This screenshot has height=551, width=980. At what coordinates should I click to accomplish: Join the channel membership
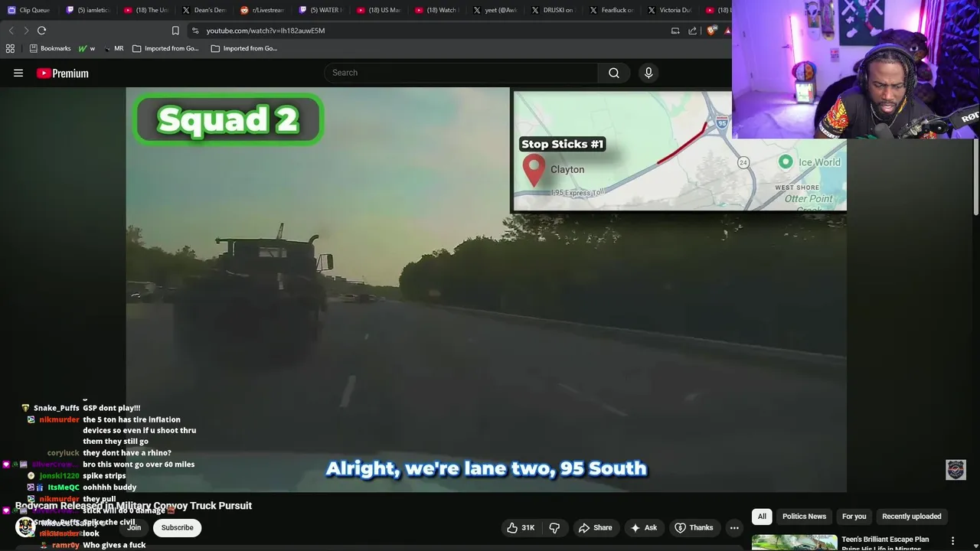tap(134, 528)
